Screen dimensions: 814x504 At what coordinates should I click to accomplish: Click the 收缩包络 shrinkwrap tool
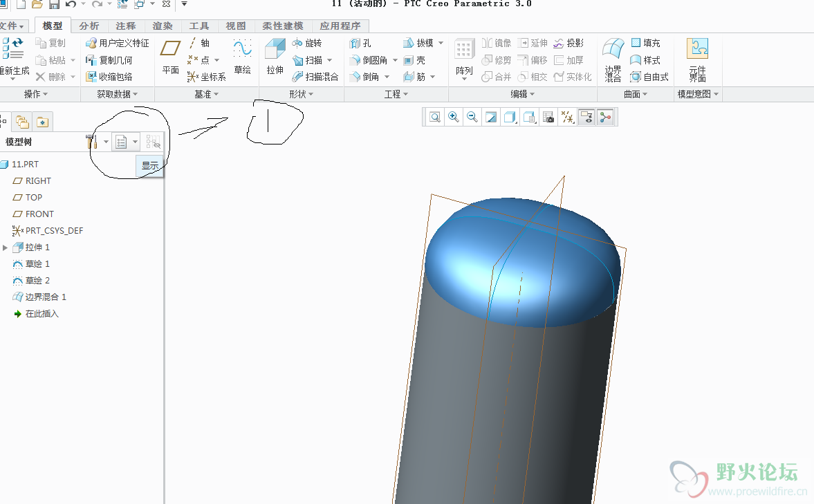tap(109, 77)
